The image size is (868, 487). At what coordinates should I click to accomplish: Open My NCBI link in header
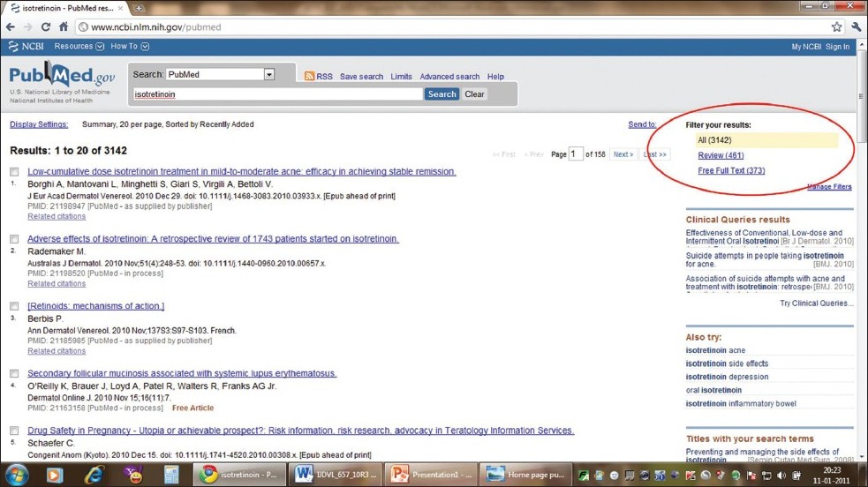pyautogui.click(x=806, y=47)
